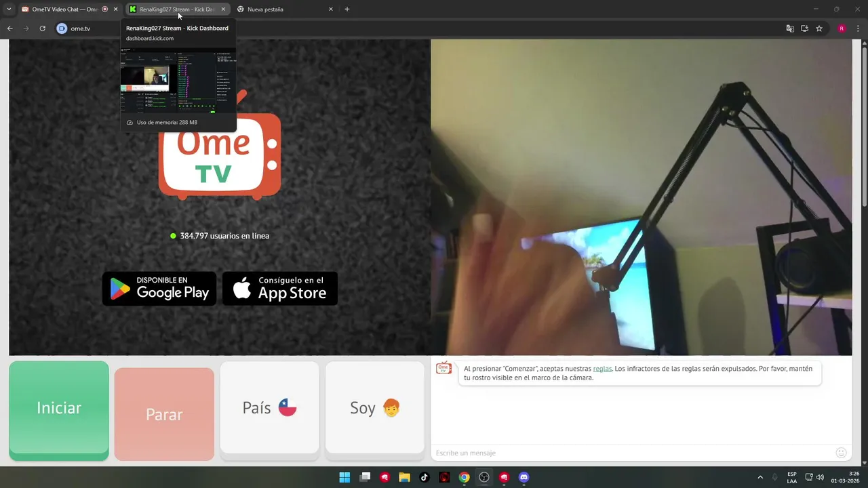The width and height of the screenshot is (868, 488).
Task: Switch to the RenaKing027 Stream Kick tab
Action: (176, 9)
